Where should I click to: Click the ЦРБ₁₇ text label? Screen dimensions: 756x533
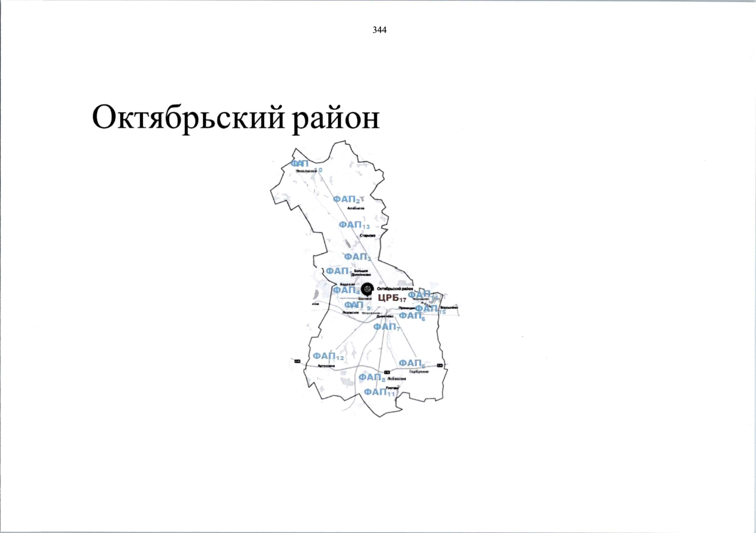coord(391,298)
